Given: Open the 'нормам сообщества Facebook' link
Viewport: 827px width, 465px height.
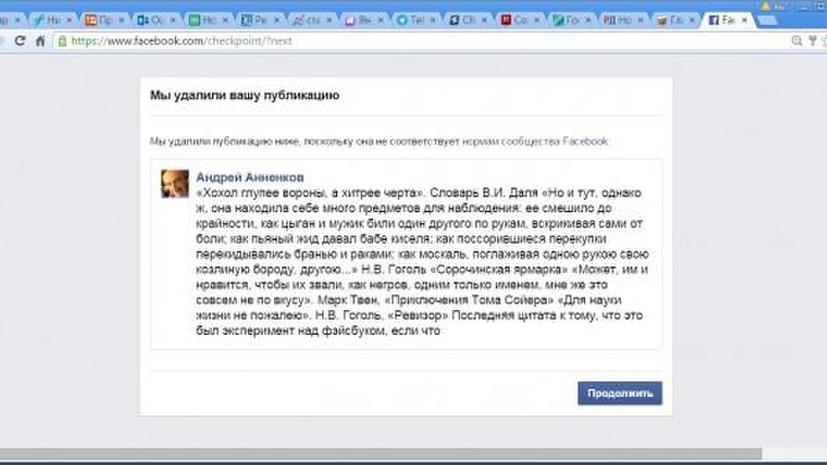Looking at the screenshot, I should (x=535, y=141).
